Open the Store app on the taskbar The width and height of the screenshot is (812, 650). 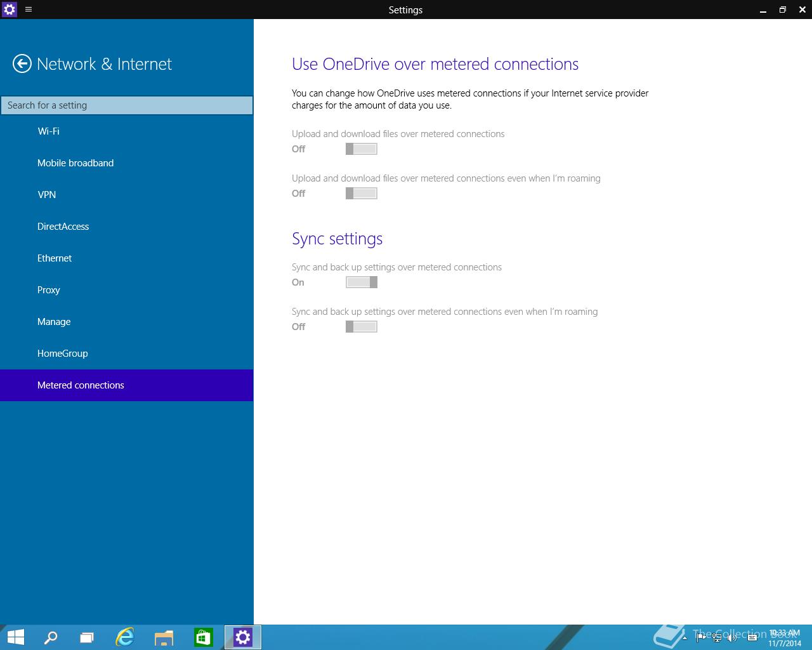[x=203, y=637]
